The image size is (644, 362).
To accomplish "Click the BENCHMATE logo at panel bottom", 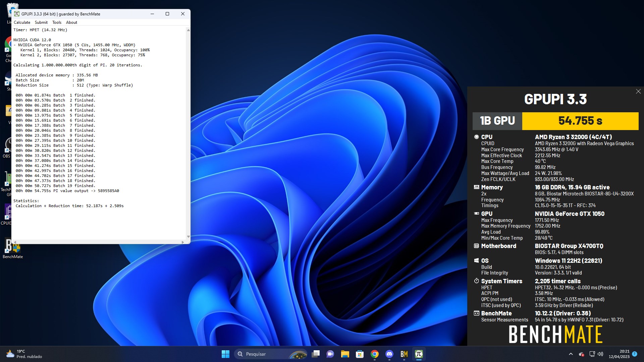I will [555, 335].
